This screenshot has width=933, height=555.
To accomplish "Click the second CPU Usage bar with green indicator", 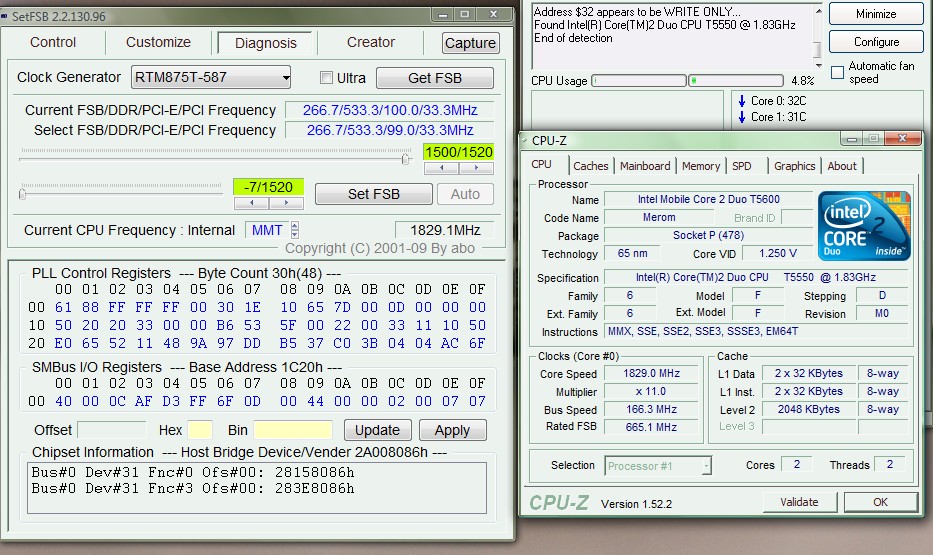I will 735,80.
